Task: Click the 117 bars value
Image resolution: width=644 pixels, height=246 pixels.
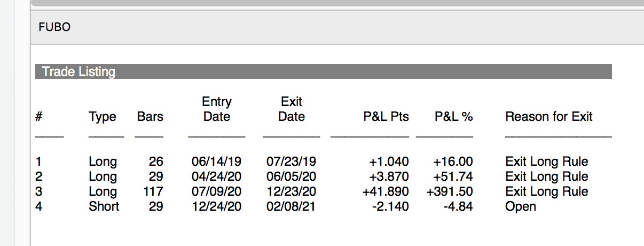Action: pyautogui.click(x=153, y=191)
